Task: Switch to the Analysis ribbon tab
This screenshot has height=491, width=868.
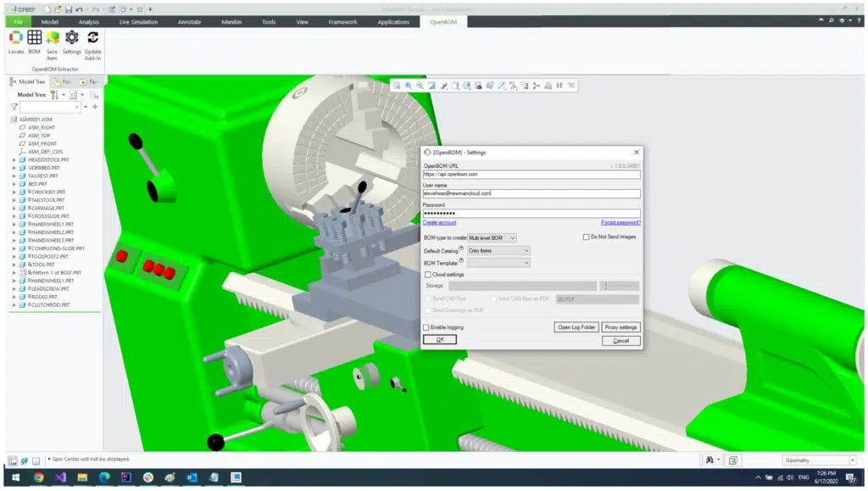Action: click(x=88, y=22)
